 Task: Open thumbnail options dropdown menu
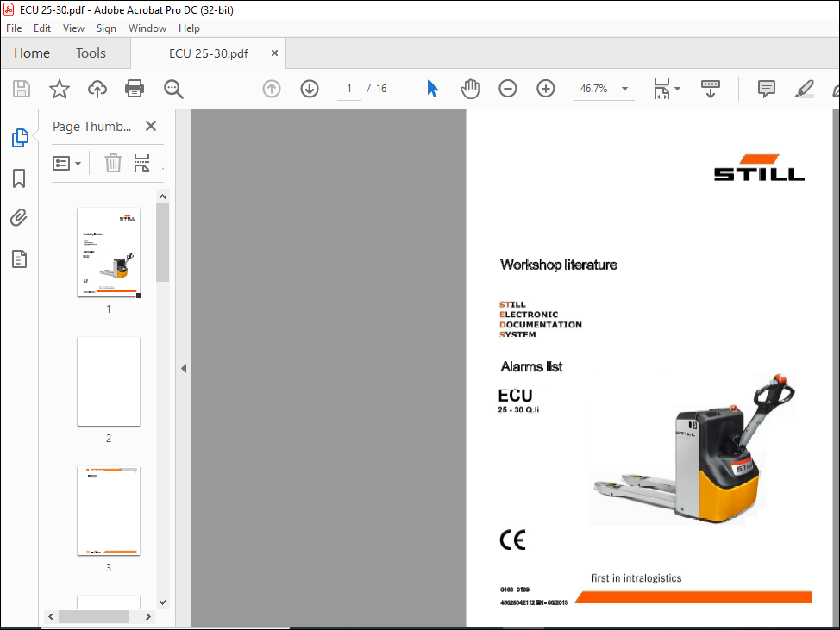coord(66,163)
